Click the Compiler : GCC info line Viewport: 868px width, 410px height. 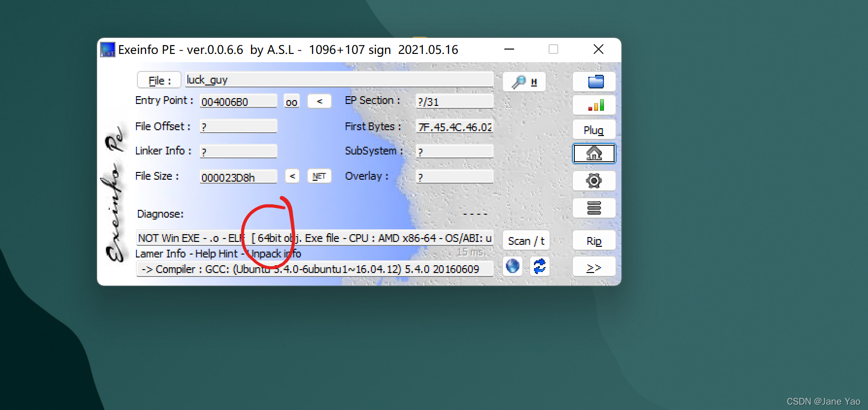pyautogui.click(x=315, y=269)
